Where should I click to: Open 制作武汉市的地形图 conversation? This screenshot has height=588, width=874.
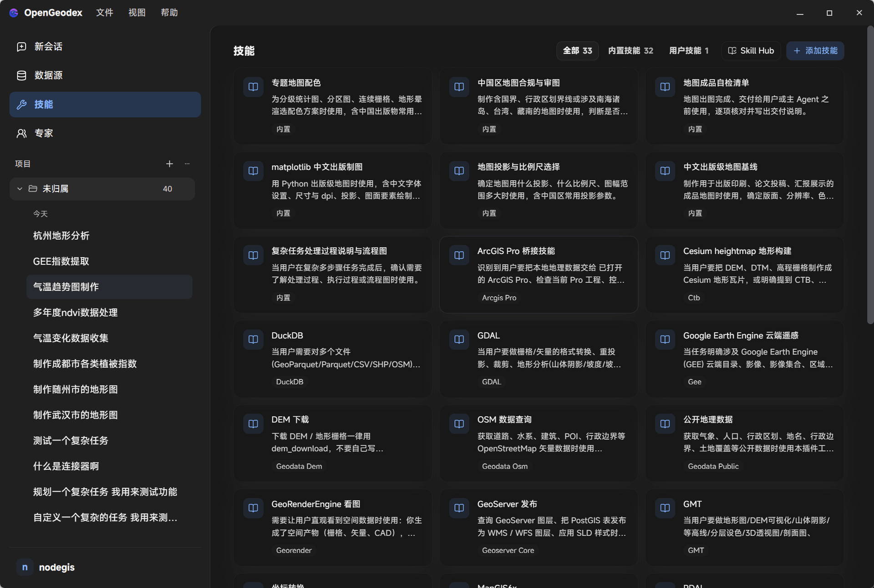[109, 415]
